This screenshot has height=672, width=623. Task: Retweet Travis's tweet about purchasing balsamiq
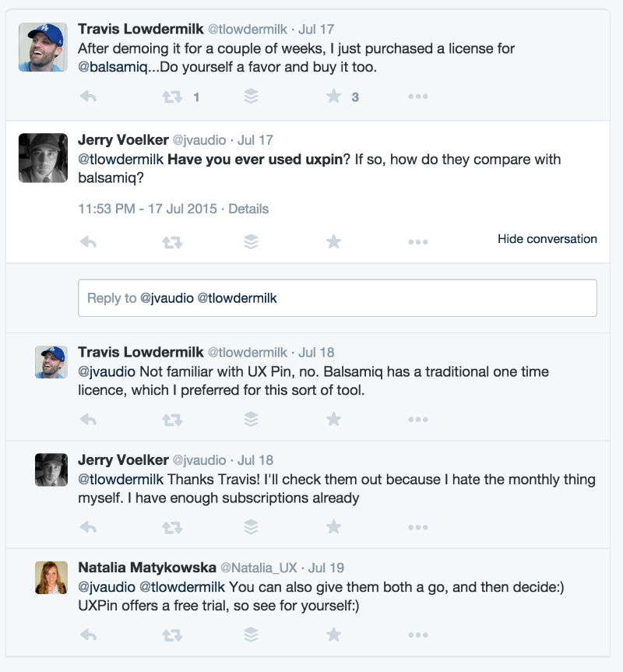[x=172, y=97]
